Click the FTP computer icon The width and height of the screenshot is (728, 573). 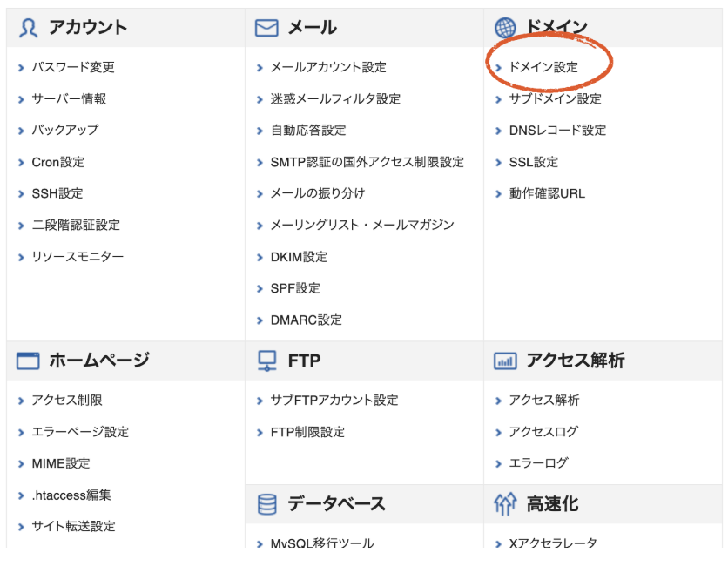coord(266,361)
